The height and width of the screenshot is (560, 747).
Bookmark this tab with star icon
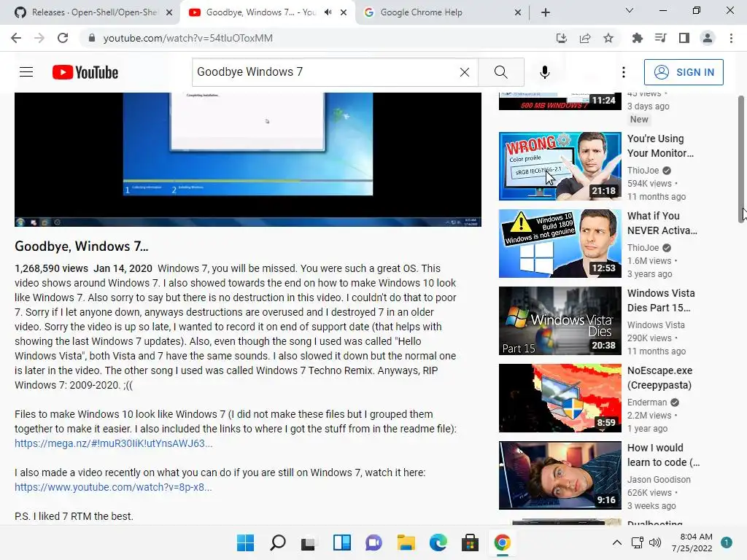[x=608, y=38]
